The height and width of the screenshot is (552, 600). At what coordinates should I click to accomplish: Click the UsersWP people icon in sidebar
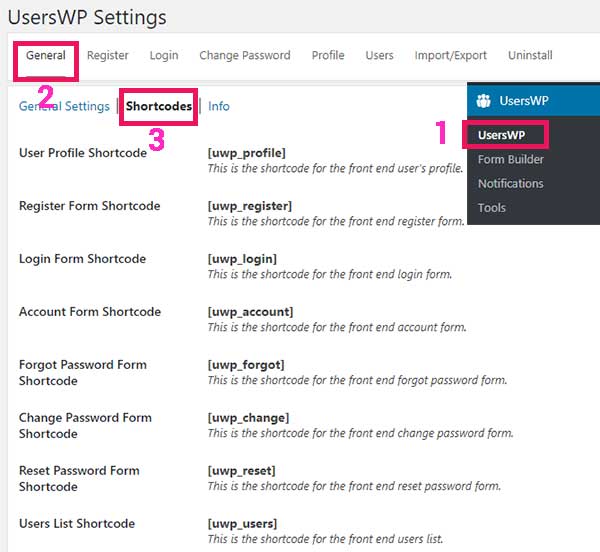point(483,101)
